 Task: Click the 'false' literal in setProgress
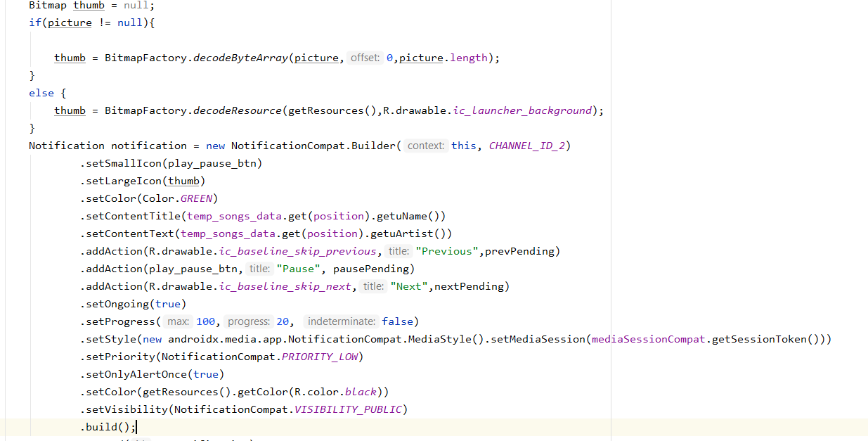coord(397,321)
